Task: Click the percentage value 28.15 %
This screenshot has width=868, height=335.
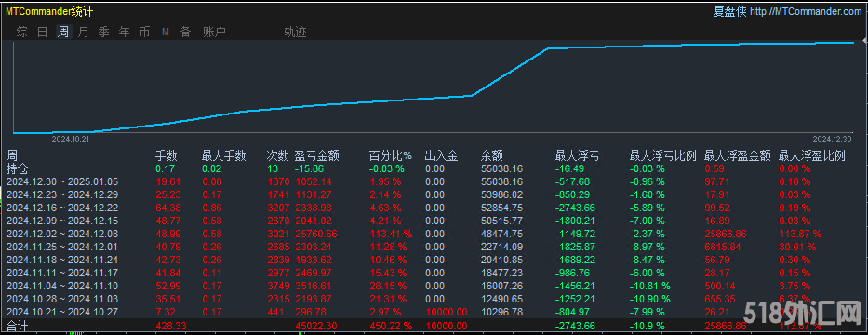Action: click(388, 286)
